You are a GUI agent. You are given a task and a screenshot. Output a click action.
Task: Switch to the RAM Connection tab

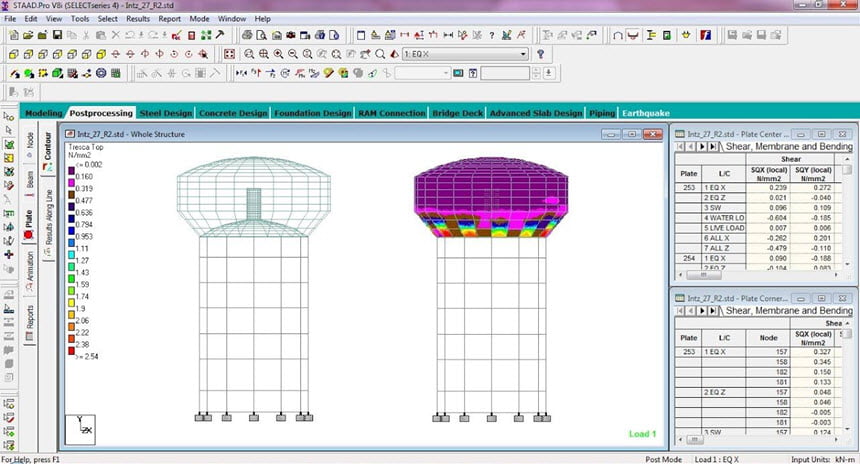[x=392, y=113]
